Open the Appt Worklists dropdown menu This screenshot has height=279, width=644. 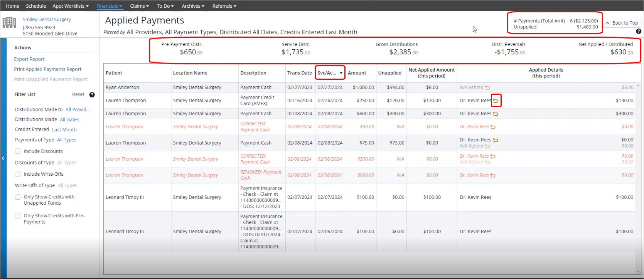click(x=71, y=6)
